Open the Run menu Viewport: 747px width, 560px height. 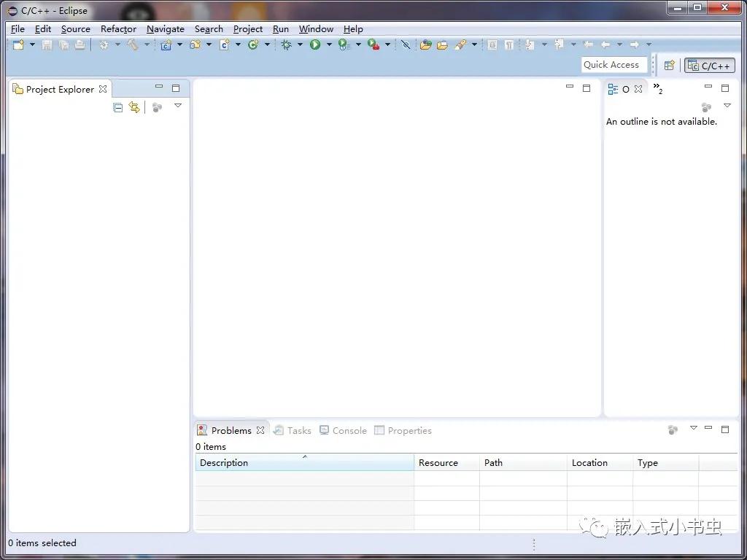point(281,29)
